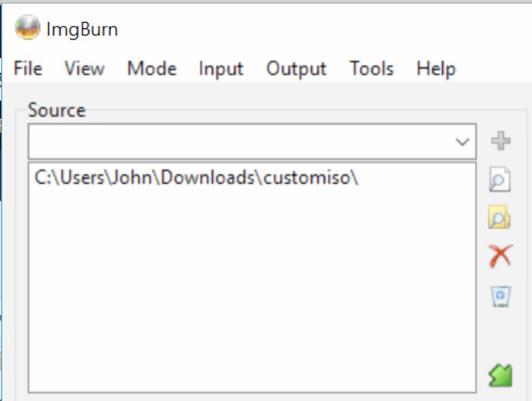Image resolution: width=532 pixels, height=401 pixels.
Task: Expand the Source combo box dropdown arrow
Action: pos(463,142)
